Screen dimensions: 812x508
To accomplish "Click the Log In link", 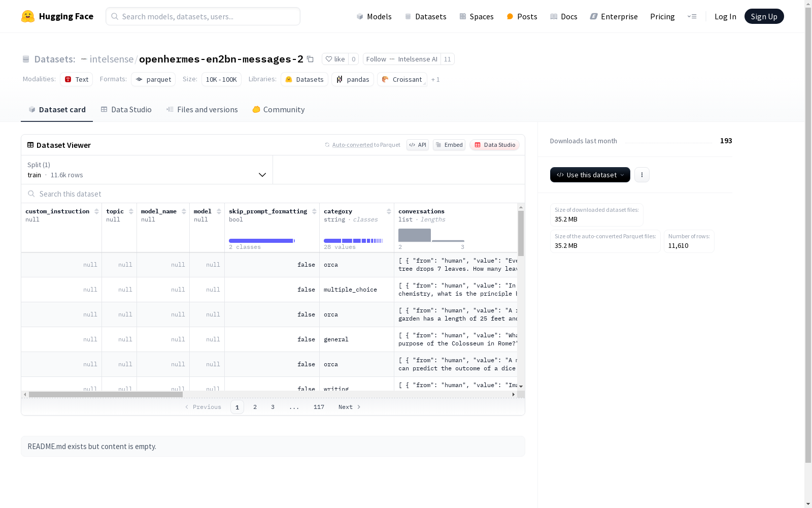I will (725, 16).
